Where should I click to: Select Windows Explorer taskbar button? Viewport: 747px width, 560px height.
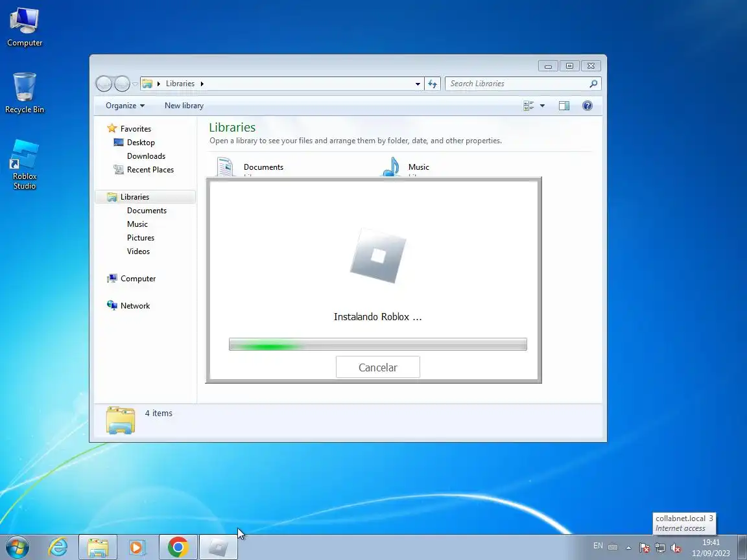98,547
